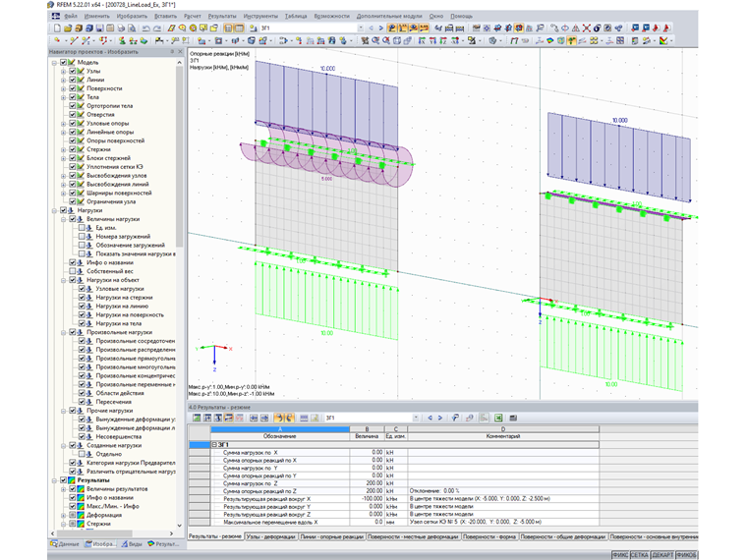This screenshot has width=747, height=560.
Task: Click the view in X direction icon
Action: pyautogui.click(x=422, y=40)
